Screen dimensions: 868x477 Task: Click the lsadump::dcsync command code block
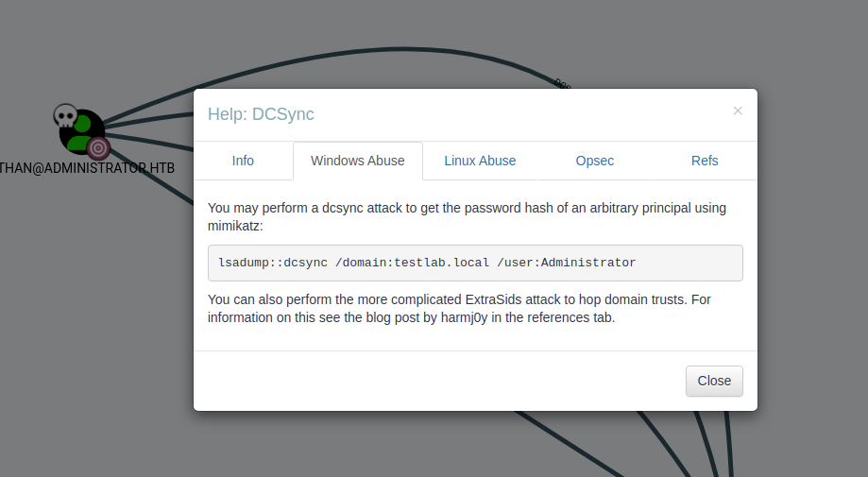pos(475,263)
